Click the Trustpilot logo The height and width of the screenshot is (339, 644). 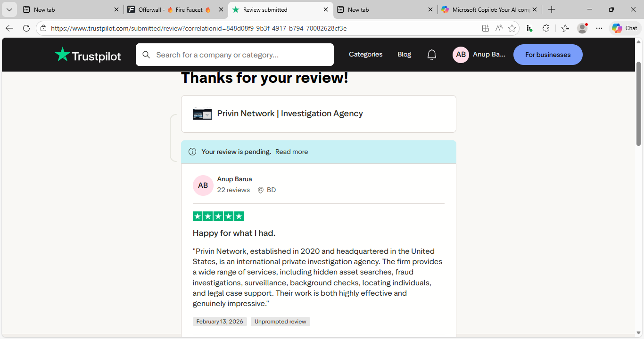tap(88, 55)
